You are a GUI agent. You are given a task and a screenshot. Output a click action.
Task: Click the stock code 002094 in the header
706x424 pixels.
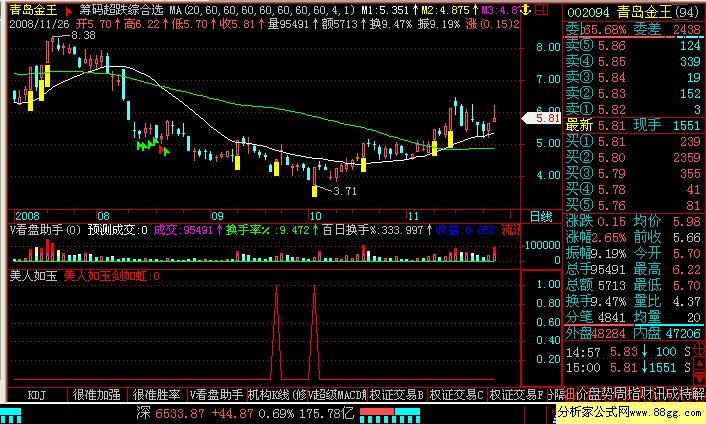click(x=588, y=12)
